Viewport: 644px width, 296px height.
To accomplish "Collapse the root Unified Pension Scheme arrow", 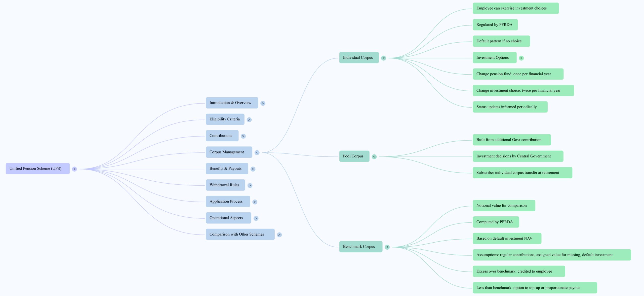I will point(74,169).
